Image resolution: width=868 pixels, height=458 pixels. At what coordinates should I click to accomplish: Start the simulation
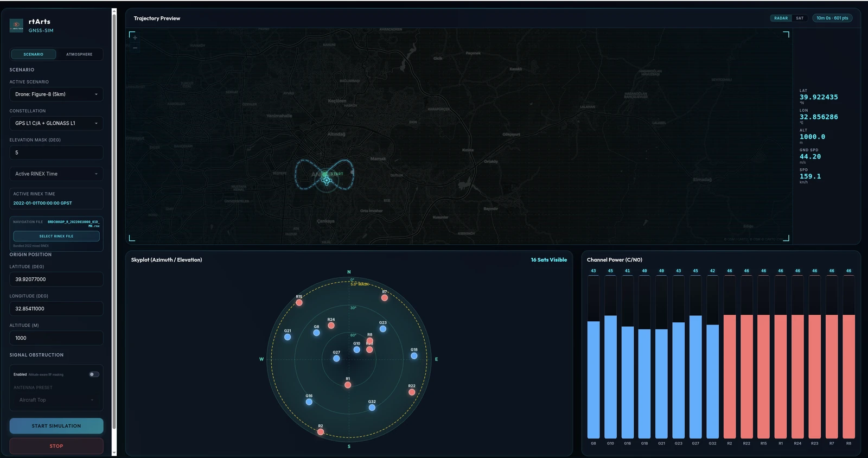[x=56, y=426]
